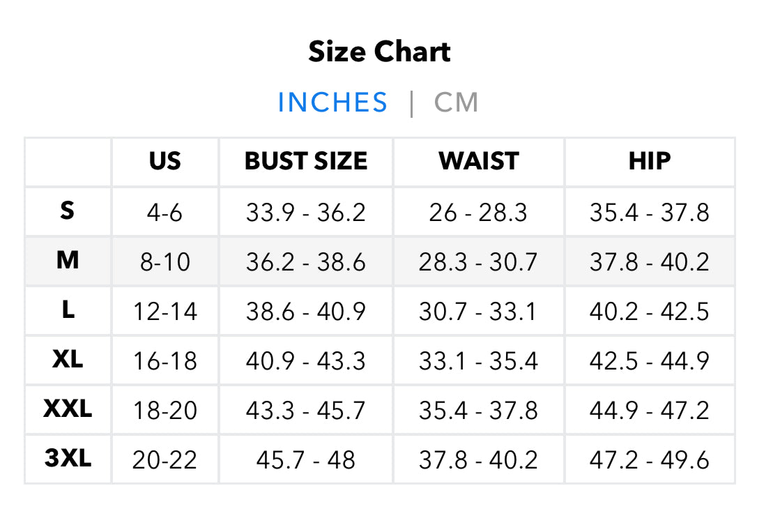Select the L size row label
The image size is (764, 532).
[68, 310]
